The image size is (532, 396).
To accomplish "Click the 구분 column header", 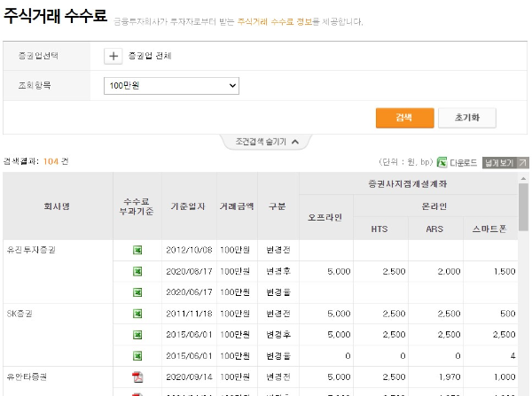I will 278,206.
